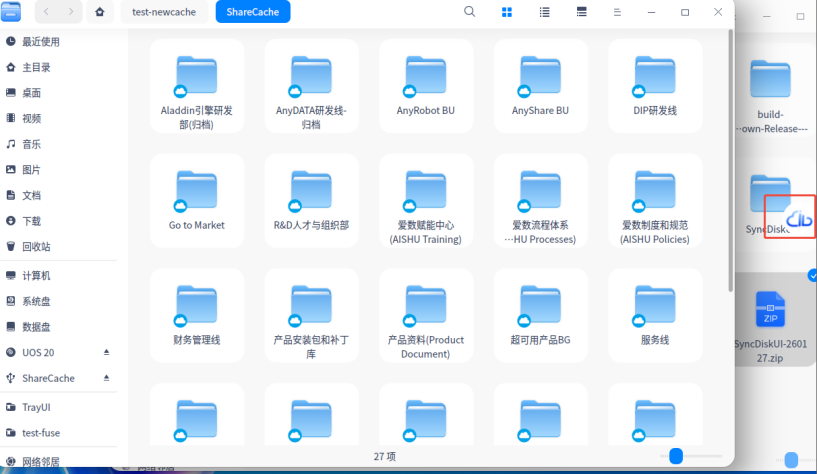The width and height of the screenshot is (817, 474).
Task: Click the icon size zoom slider
Action: (x=676, y=456)
